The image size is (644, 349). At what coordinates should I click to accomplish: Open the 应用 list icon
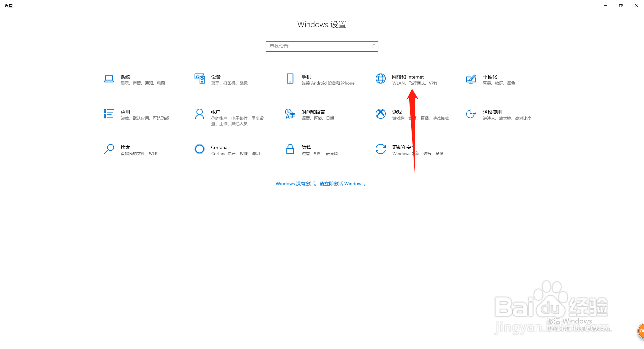(x=109, y=113)
